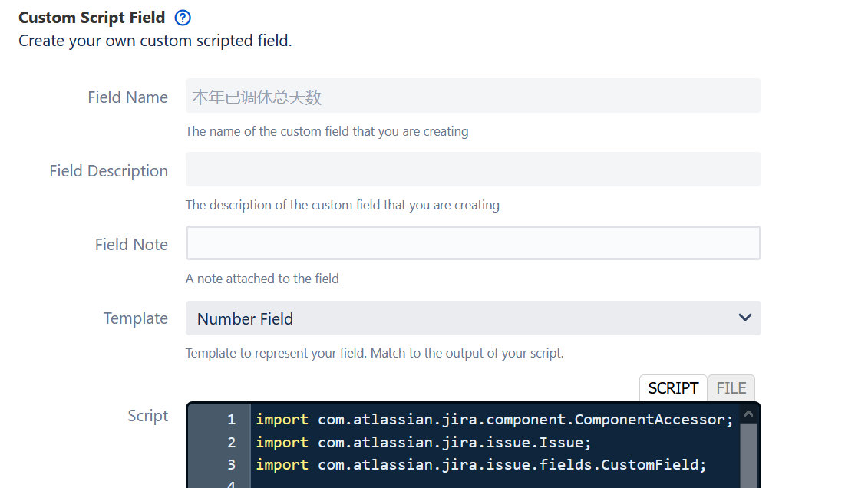Click the Field Name input box
Screen dimensions: 868x488
pos(474,96)
